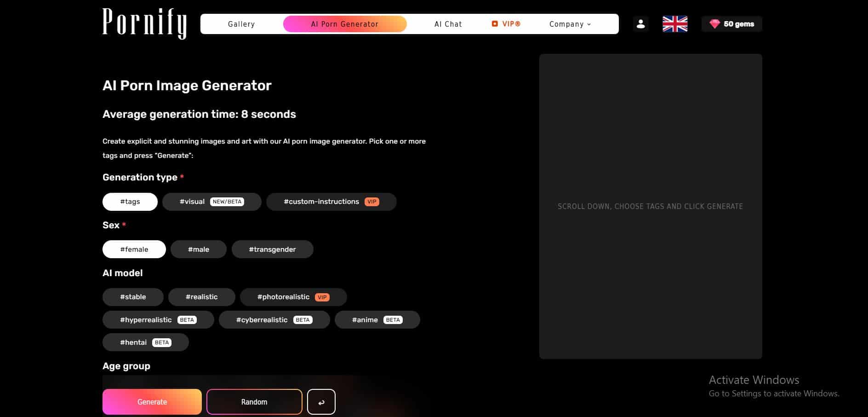Click the Pornify logo
868x417 pixels.
click(144, 23)
